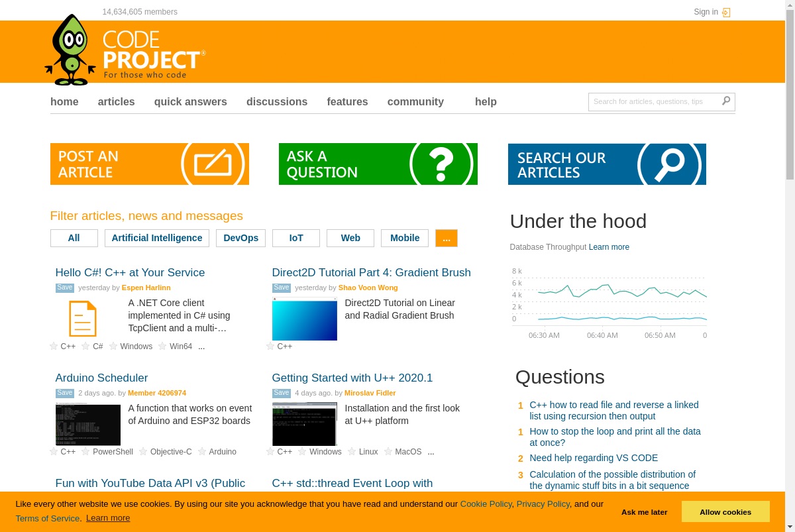Image resolution: width=795 pixels, height=532 pixels.
Task: Open the Cookie Policy link
Action: coord(486,504)
